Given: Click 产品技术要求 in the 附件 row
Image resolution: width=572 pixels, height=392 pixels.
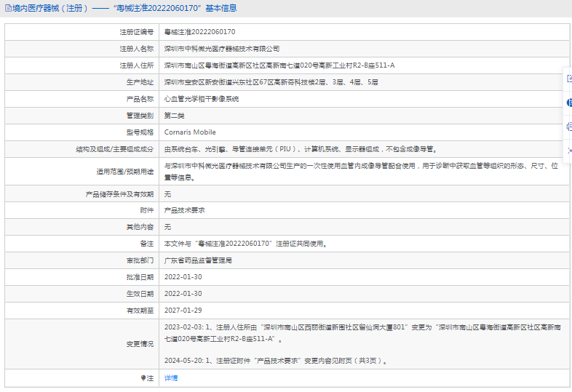Looking at the screenshot, I should click(x=185, y=210).
